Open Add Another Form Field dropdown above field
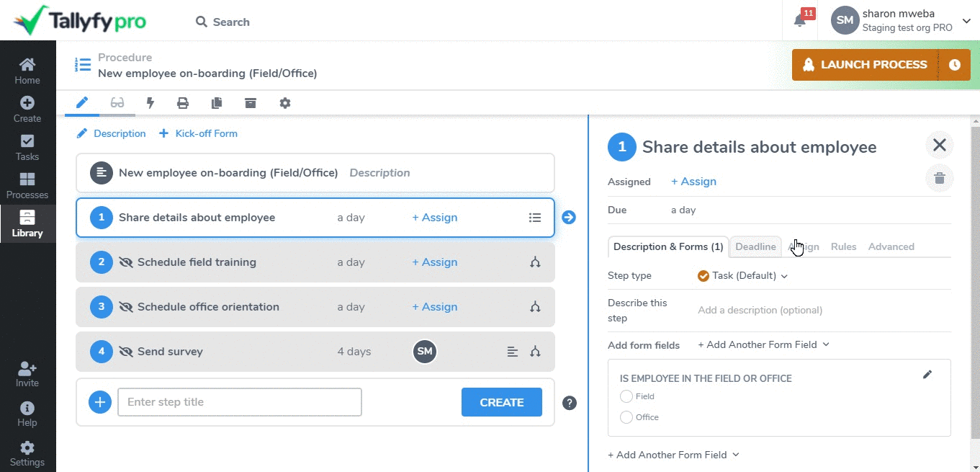Image resolution: width=980 pixels, height=472 pixels. coord(763,345)
